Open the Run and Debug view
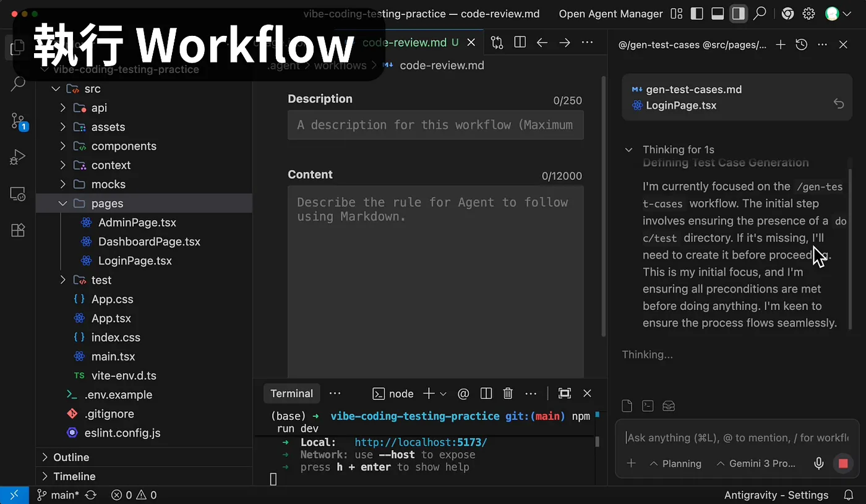Viewport: 866px width, 504px height. pyautogui.click(x=18, y=157)
